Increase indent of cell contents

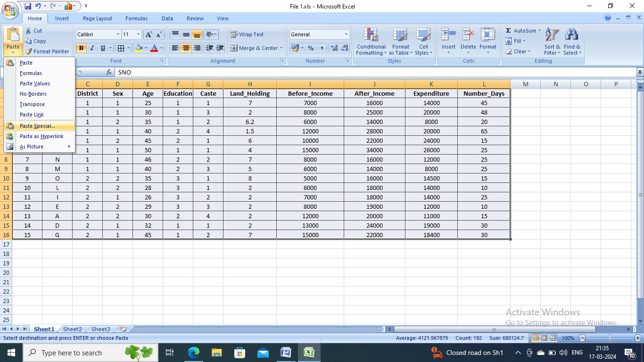point(220,48)
